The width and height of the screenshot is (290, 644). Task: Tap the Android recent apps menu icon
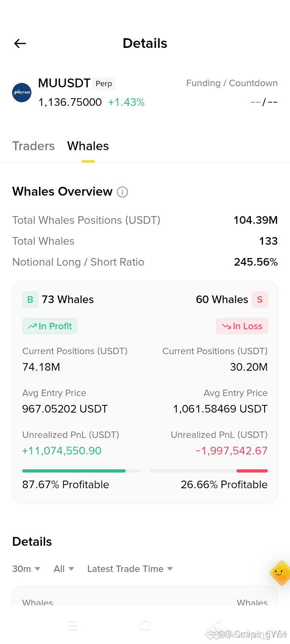pos(72,625)
